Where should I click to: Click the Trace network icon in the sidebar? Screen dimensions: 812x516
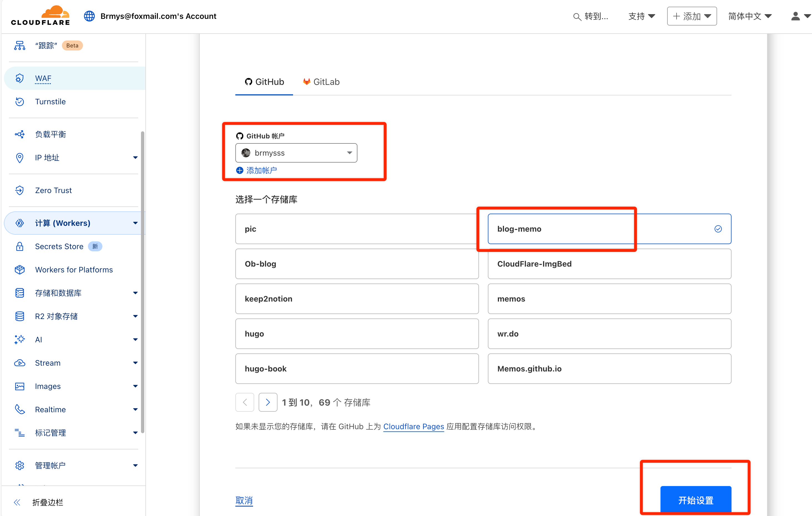point(19,45)
